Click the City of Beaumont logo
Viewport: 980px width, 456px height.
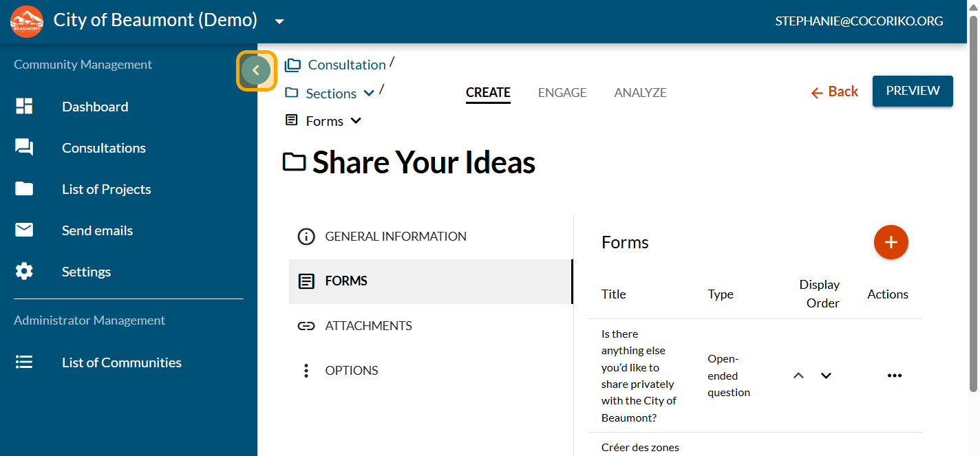click(27, 21)
